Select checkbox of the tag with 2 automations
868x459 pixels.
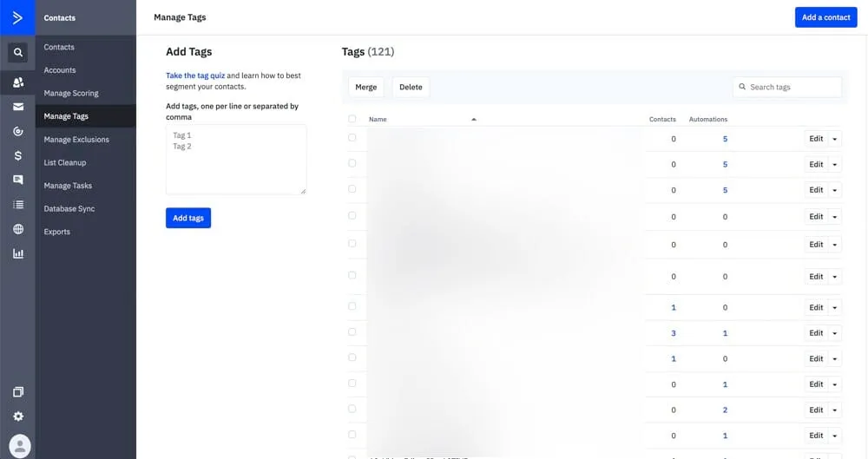(x=352, y=410)
